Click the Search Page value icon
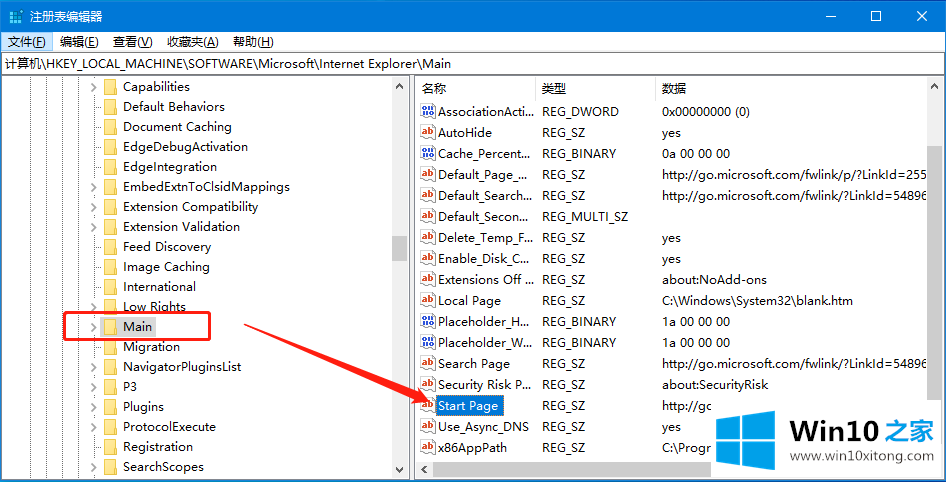The image size is (946, 482). point(428,363)
